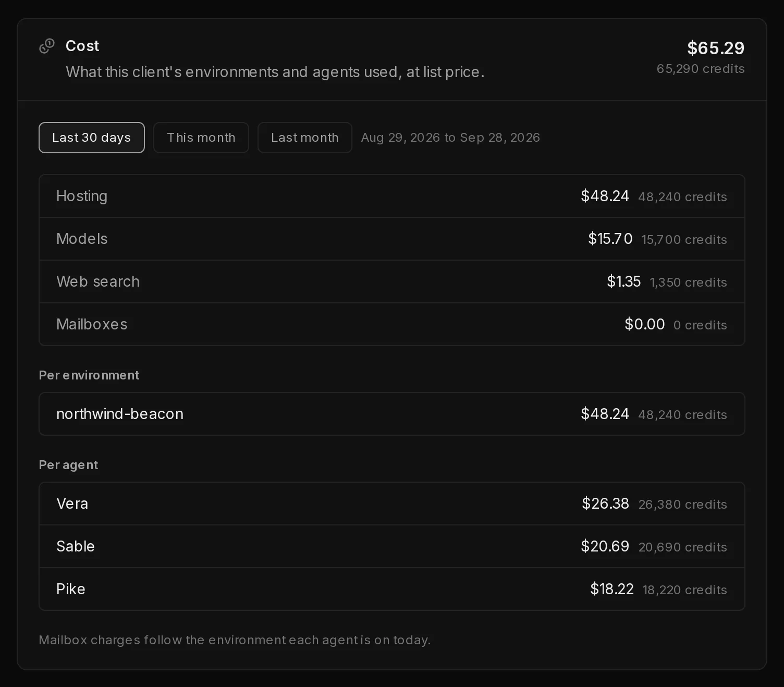Select the Pike agent row
The height and width of the screenshot is (687, 784).
392,589
